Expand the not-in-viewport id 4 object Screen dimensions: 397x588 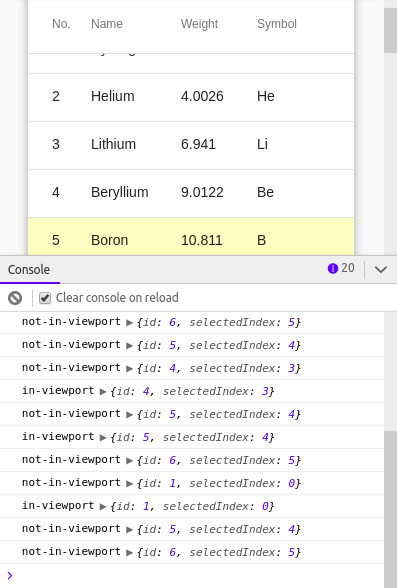[x=129, y=369]
